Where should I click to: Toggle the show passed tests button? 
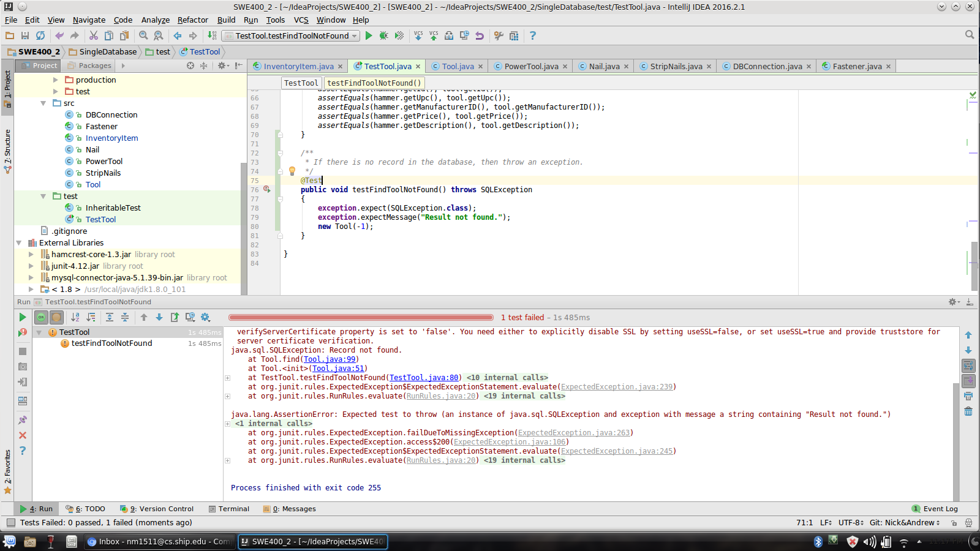click(41, 317)
